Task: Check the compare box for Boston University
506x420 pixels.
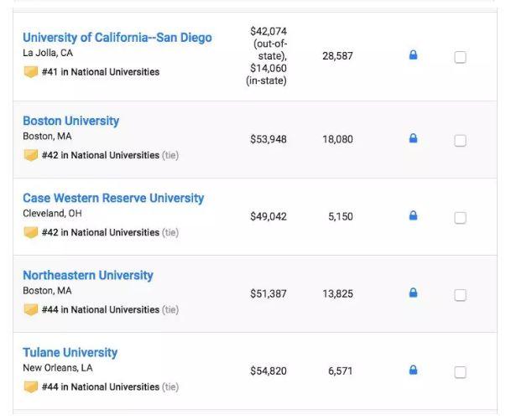Action: coord(460,140)
